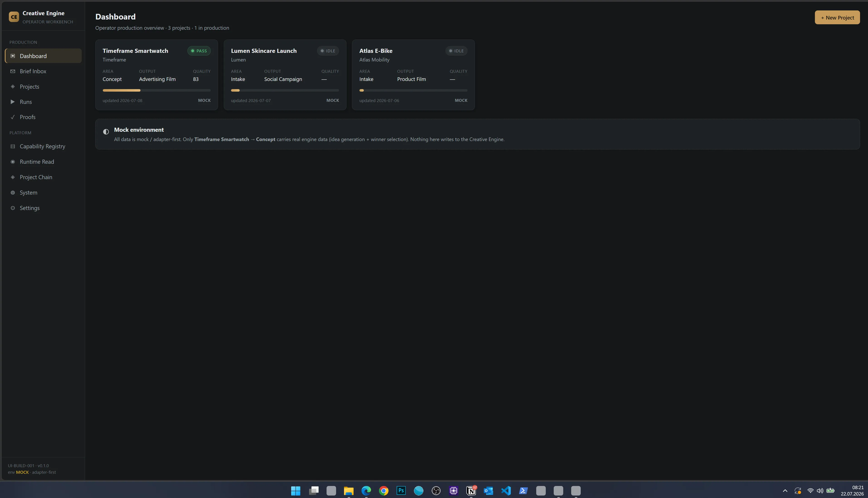This screenshot has width=868, height=498.
Task: Click the Runs play icon
Action: (x=13, y=102)
